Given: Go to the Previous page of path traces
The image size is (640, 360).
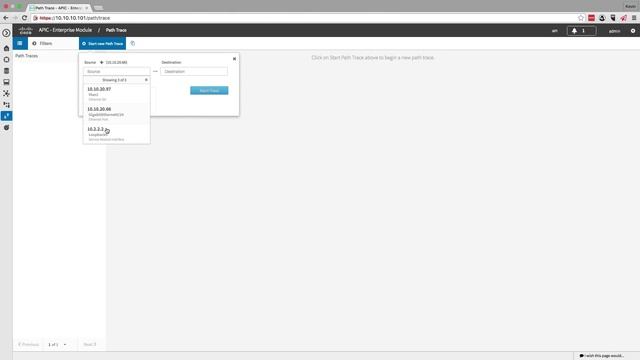Looking at the screenshot, I should pos(28,344).
